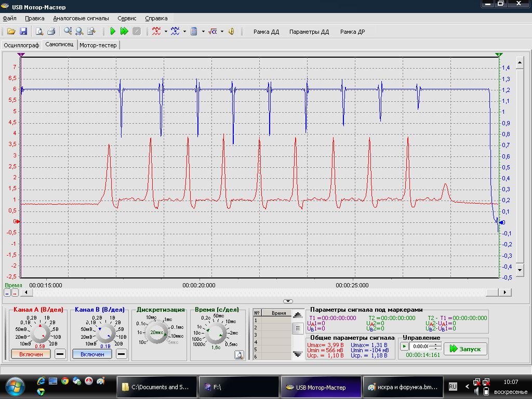Select the horizontal zoom magnifier tool
This screenshot has width=532, height=399.
pyautogui.click(x=79, y=32)
